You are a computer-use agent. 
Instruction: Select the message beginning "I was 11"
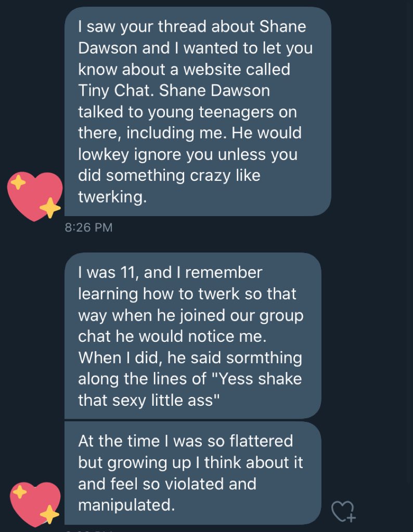point(192,335)
